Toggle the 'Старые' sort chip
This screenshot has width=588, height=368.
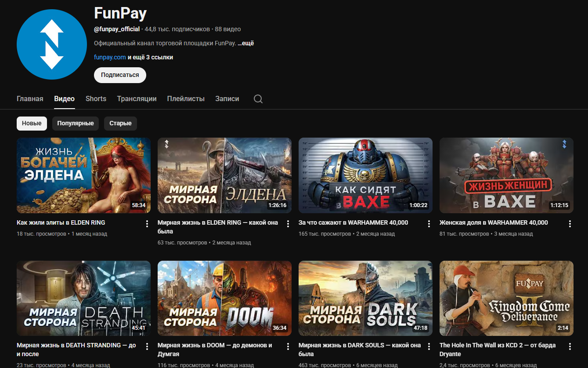pyautogui.click(x=120, y=124)
